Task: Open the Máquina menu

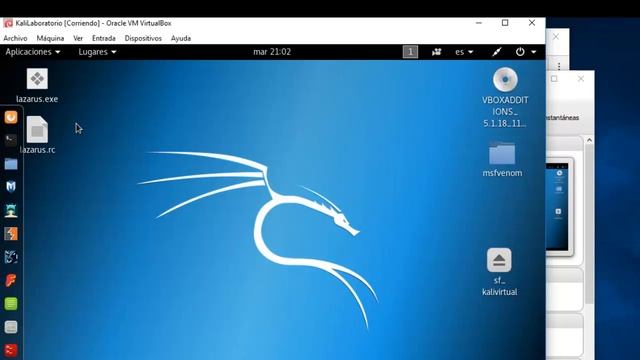Action: point(50,38)
